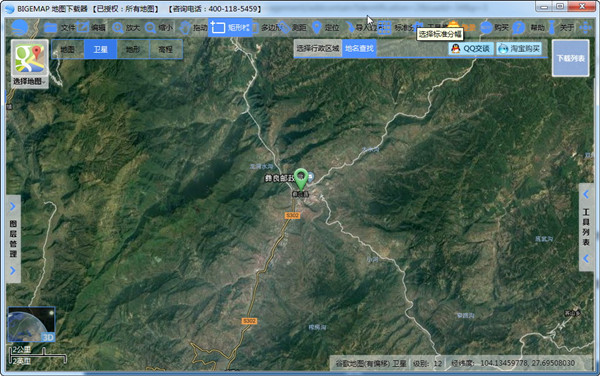Click the 缩小 zoom-out tool
The image size is (600, 376).
[158, 28]
